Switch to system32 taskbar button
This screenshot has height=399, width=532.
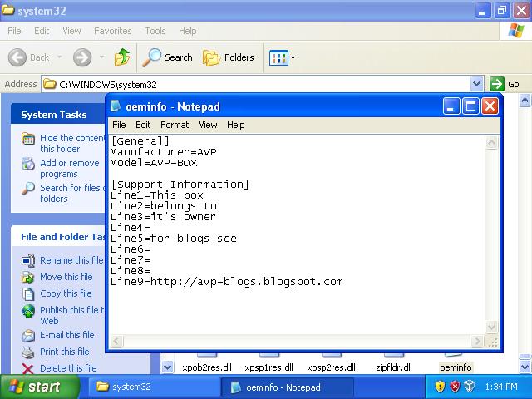pos(155,387)
